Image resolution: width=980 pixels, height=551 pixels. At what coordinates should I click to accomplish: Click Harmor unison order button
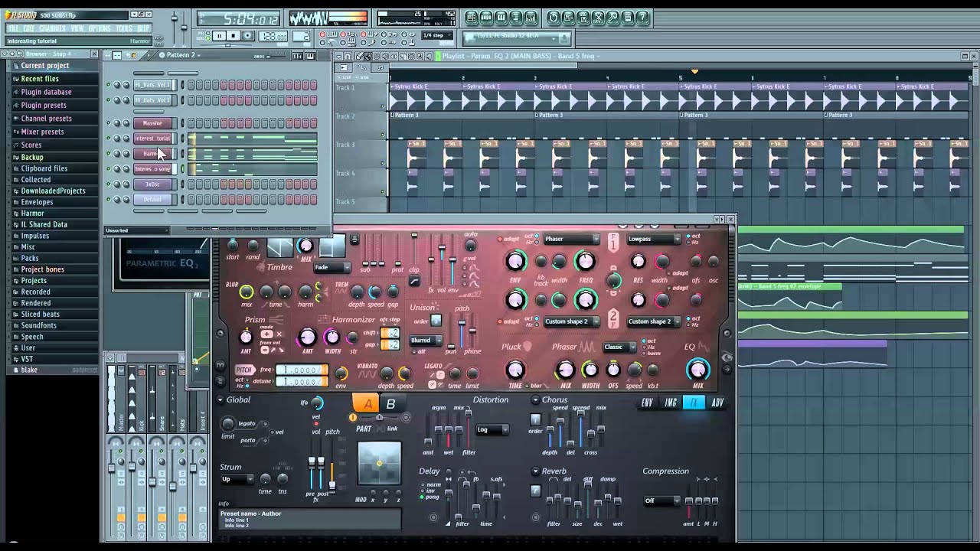point(436,320)
